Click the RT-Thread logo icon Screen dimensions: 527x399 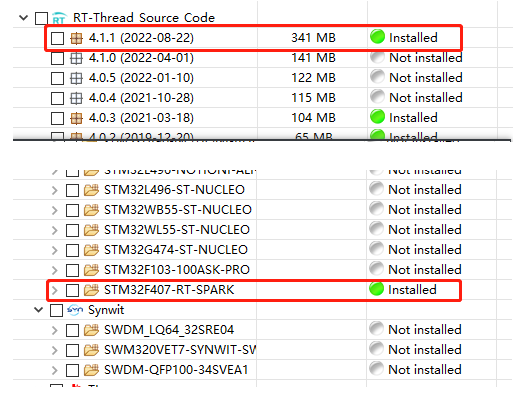59,18
